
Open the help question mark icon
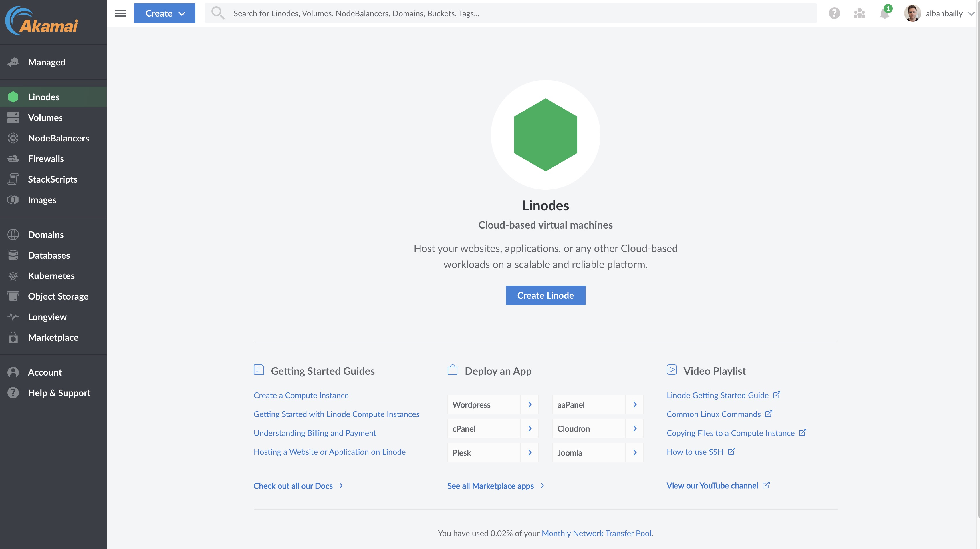coord(834,13)
